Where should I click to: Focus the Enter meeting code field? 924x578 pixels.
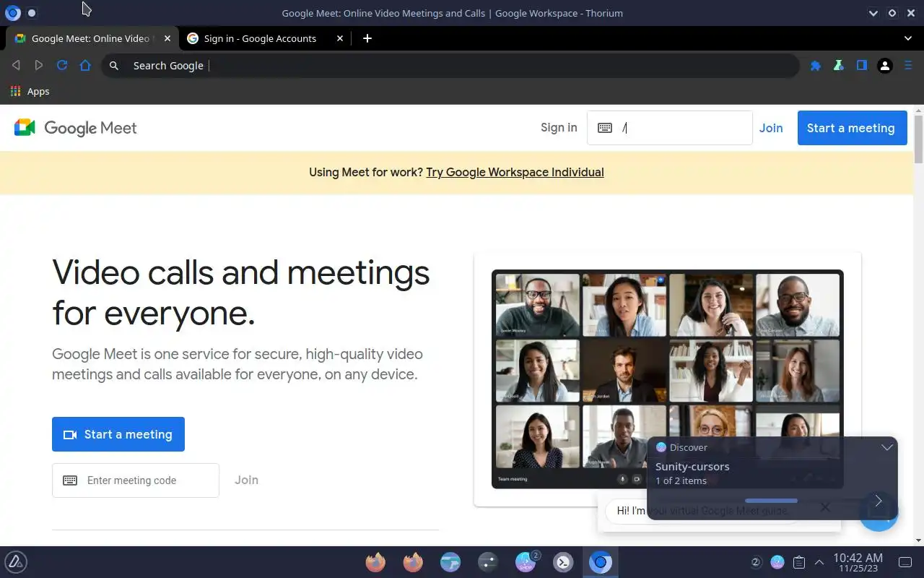[x=136, y=480]
